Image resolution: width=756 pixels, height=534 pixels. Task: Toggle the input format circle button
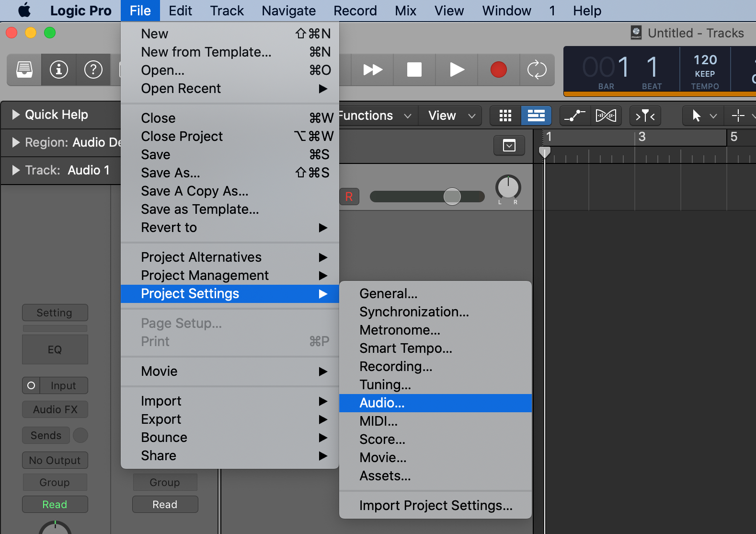[x=31, y=386]
